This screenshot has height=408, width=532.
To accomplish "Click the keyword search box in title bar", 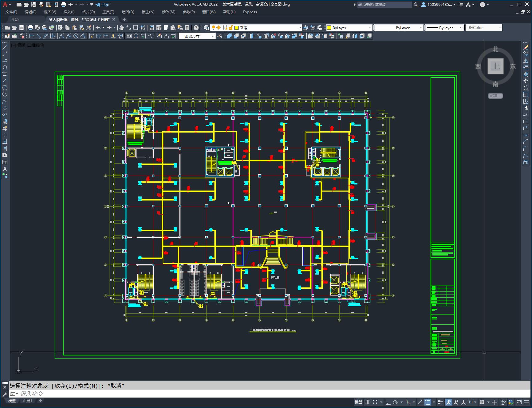I will point(384,4).
